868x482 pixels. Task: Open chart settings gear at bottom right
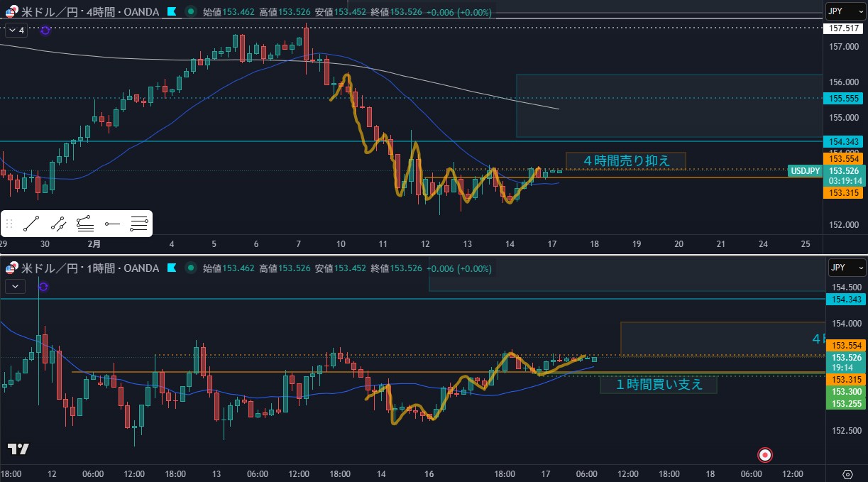coord(847,474)
